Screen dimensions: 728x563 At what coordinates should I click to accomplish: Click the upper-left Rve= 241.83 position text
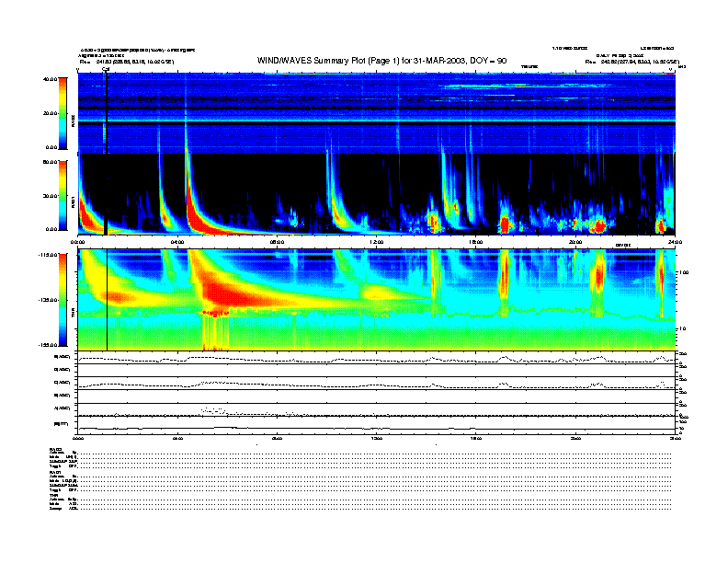[127, 62]
